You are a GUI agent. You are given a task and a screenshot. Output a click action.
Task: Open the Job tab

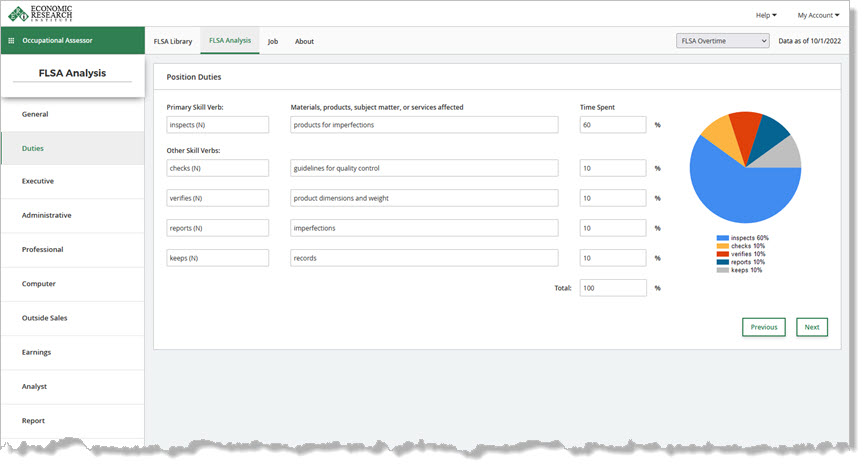[x=273, y=41]
